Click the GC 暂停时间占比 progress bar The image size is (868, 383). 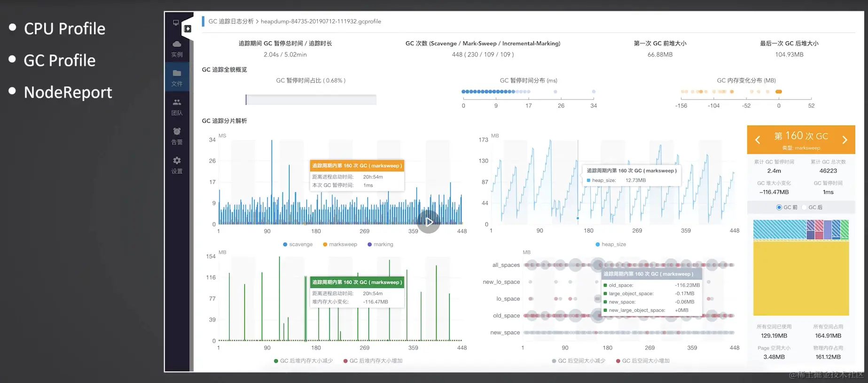[x=311, y=100]
